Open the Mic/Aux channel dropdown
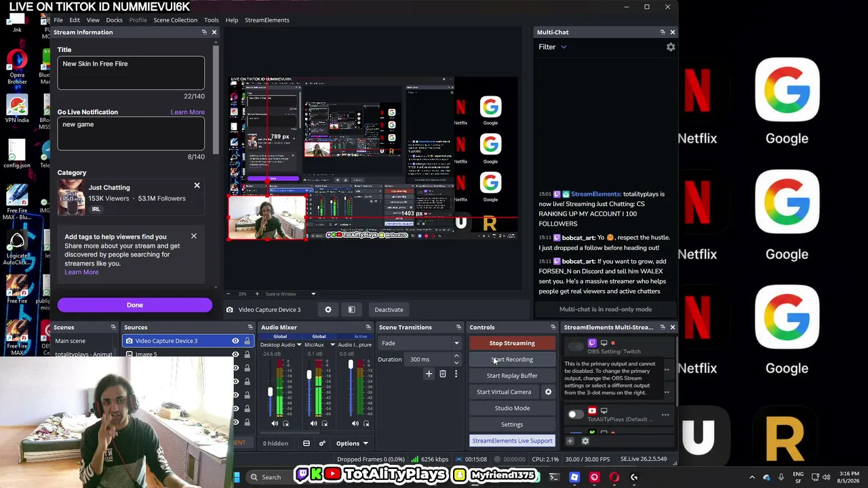 coord(332,345)
